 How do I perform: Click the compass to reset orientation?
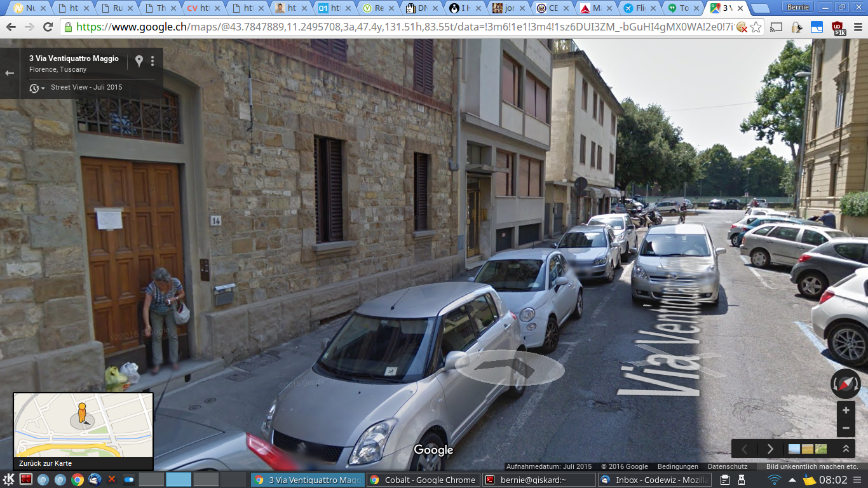845,384
